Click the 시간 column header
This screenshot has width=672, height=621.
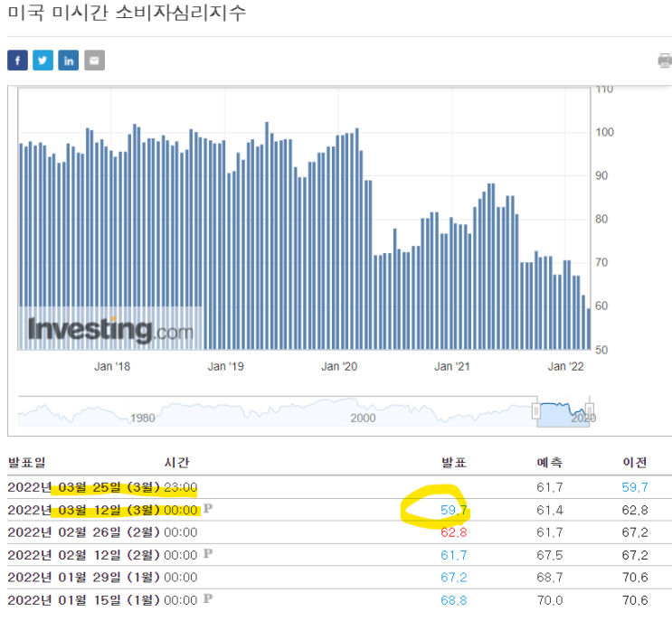point(176,463)
